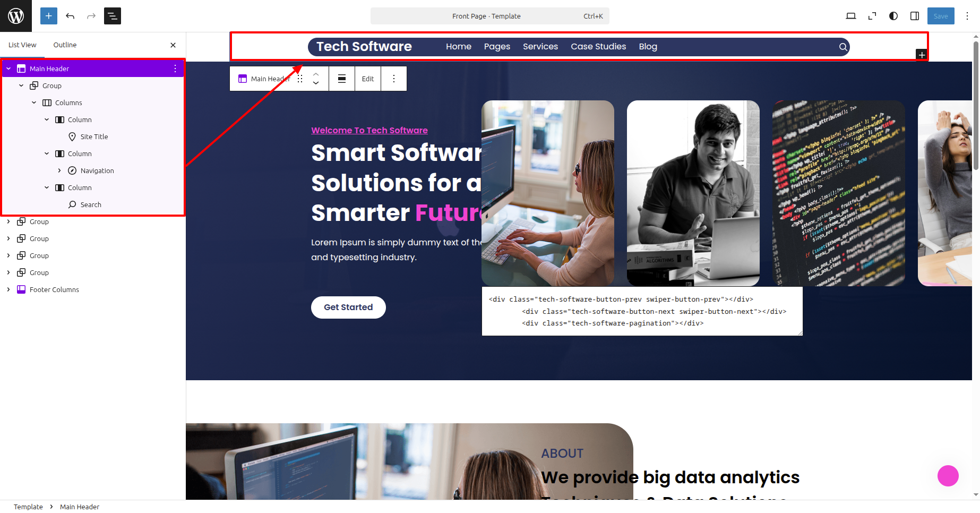Click the Undo arrow icon
Image resolution: width=980 pixels, height=513 pixels.
coord(70,16)
